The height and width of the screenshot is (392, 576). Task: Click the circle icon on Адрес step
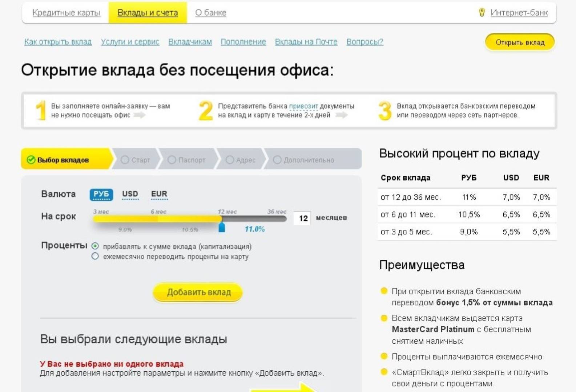click(x=230, y=160)
